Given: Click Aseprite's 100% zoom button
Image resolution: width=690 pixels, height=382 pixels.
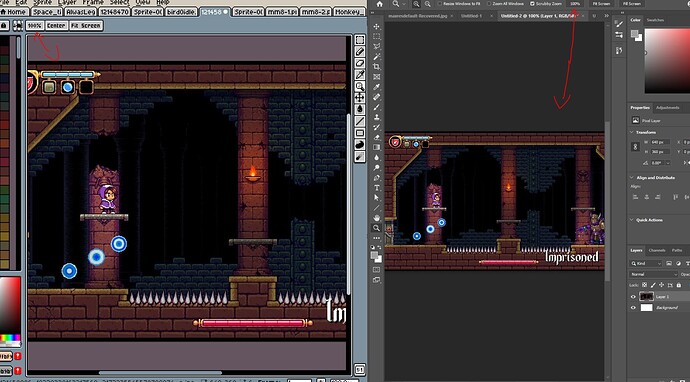Looking at the screenshot, I should (34, 26).
